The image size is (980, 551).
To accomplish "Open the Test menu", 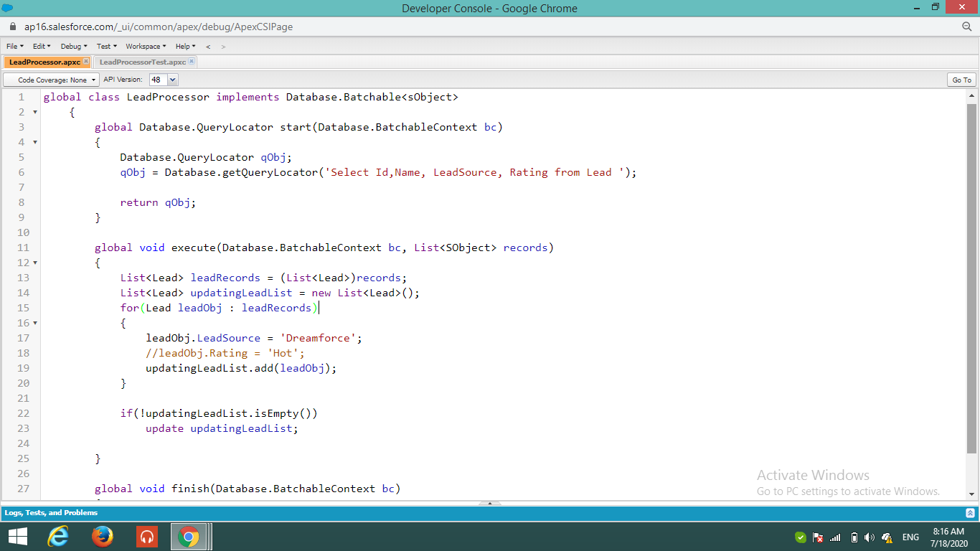I will (x=106, y=47).
